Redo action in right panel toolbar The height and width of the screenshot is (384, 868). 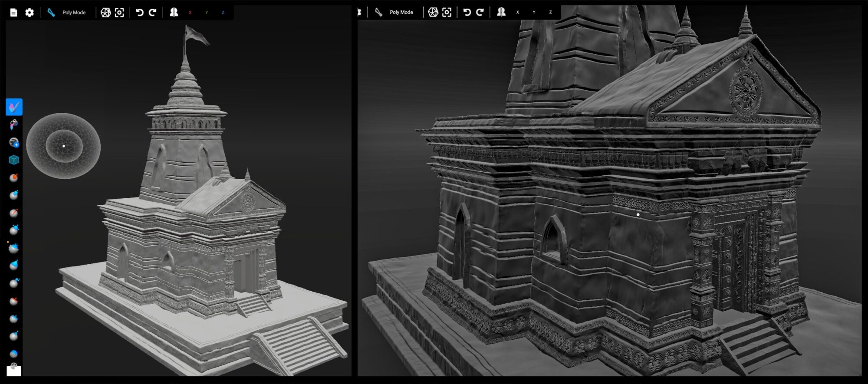480,12
